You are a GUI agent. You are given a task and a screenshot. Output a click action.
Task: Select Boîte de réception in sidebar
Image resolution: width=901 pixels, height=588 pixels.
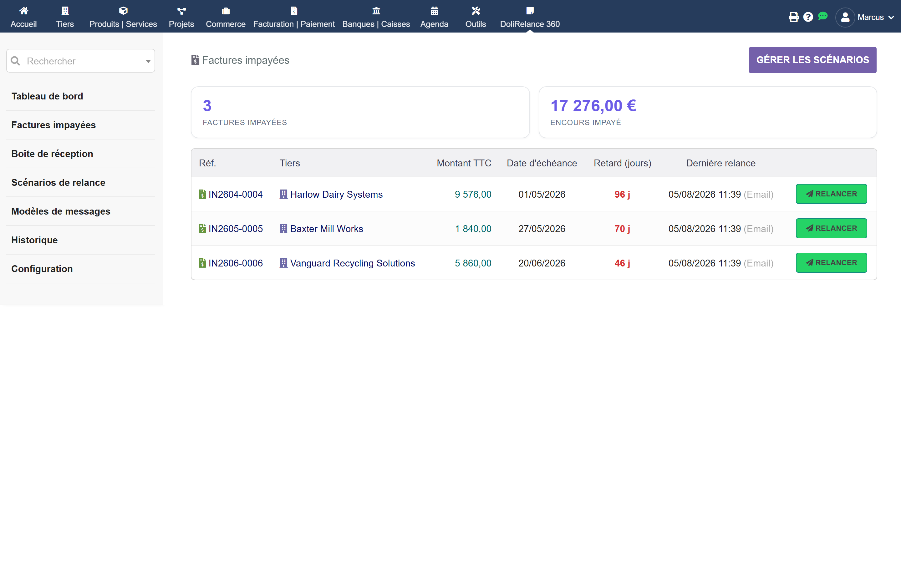(52, 154)
